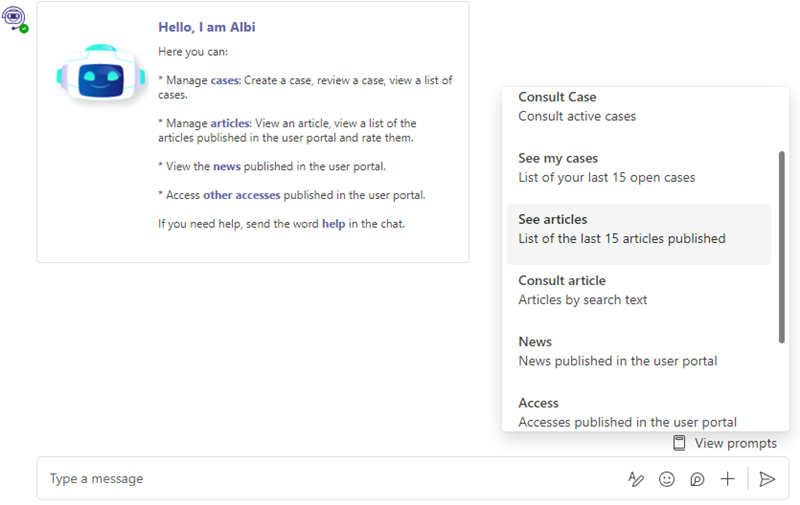Click the plus icon for more actions

click(728, 479)
